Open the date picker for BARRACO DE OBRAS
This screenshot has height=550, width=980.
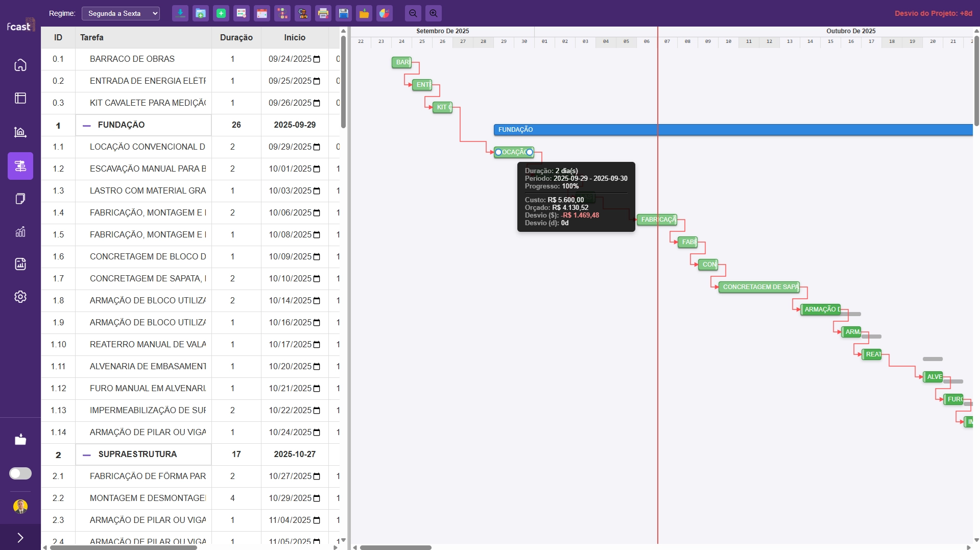point(317,59)
